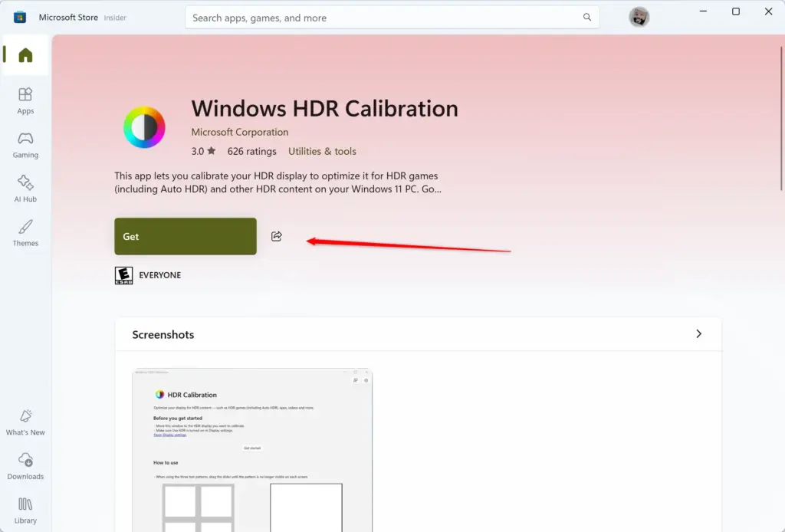Click the Insider label in title bar
Screen dimensions: 785x532
tap(115, 18)
